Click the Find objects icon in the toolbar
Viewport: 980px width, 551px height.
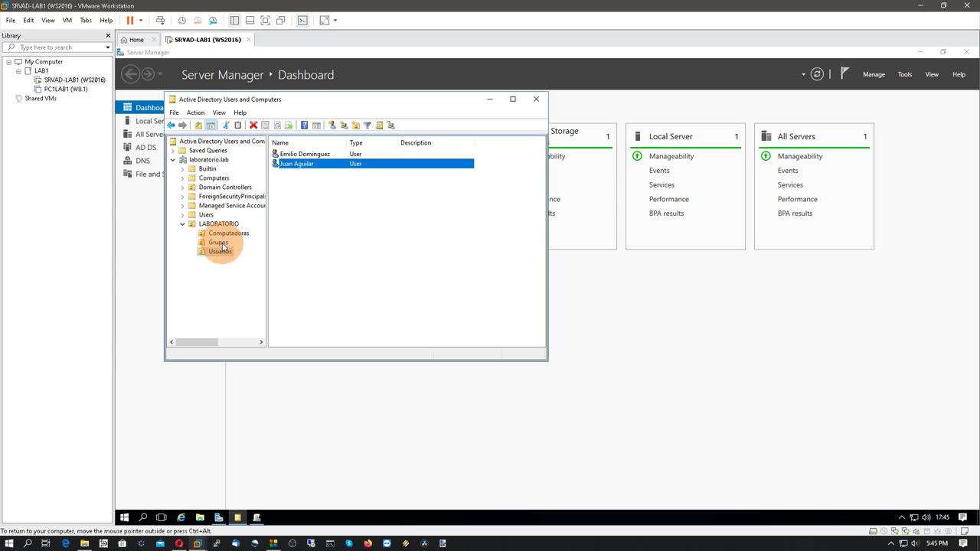coord(379,126)
